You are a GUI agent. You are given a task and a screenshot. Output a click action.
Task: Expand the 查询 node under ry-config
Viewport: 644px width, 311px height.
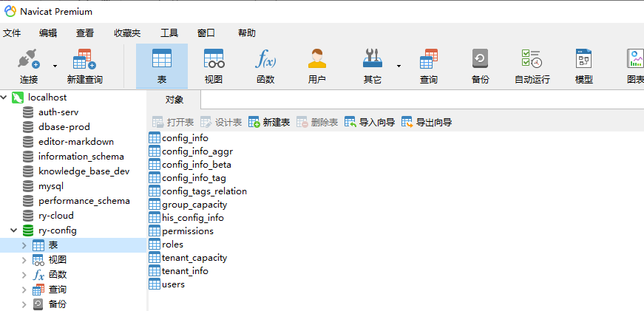click(24, 290)
